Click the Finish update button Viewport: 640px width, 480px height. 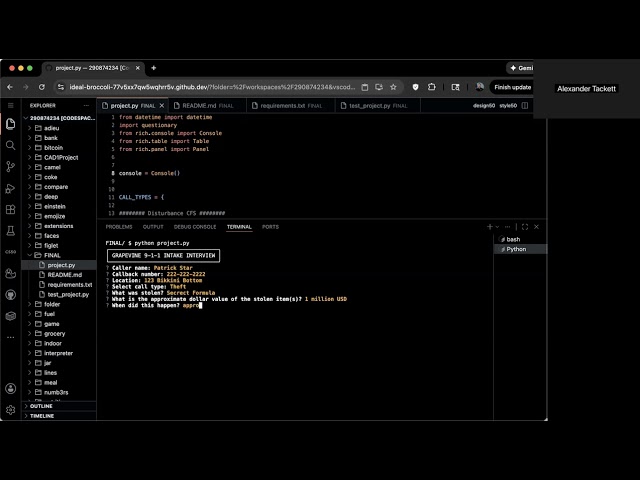pos(512,87)
